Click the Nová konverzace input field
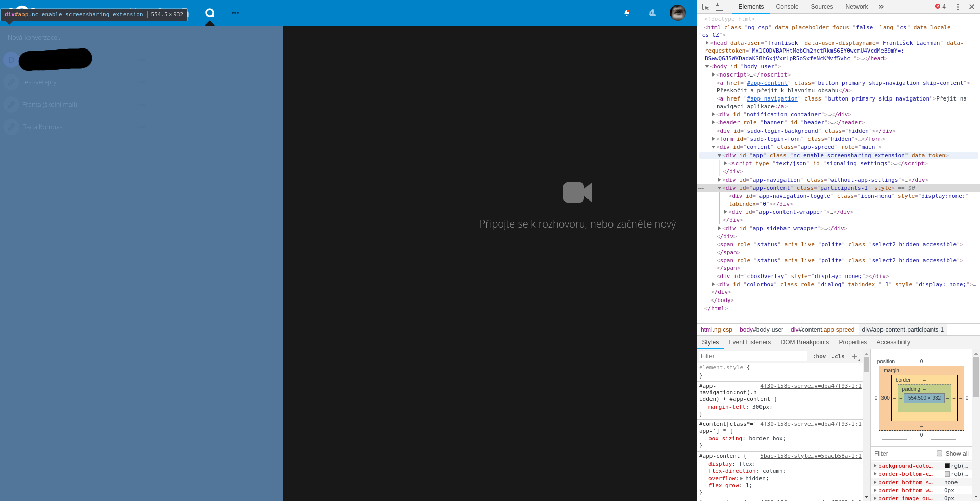Screen dimensions: 980x501 point(77,38)
